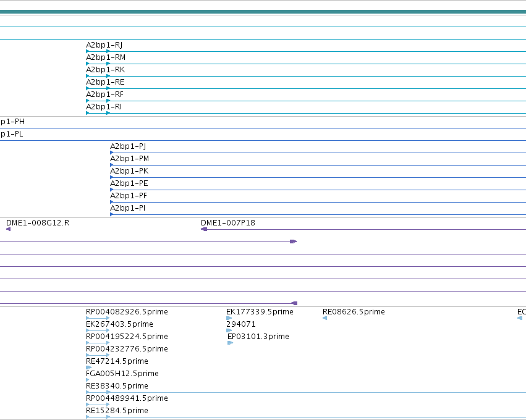Click the DME1-007P18 arrowhead glyph
The image size is (526, 420).
(203, 229)
